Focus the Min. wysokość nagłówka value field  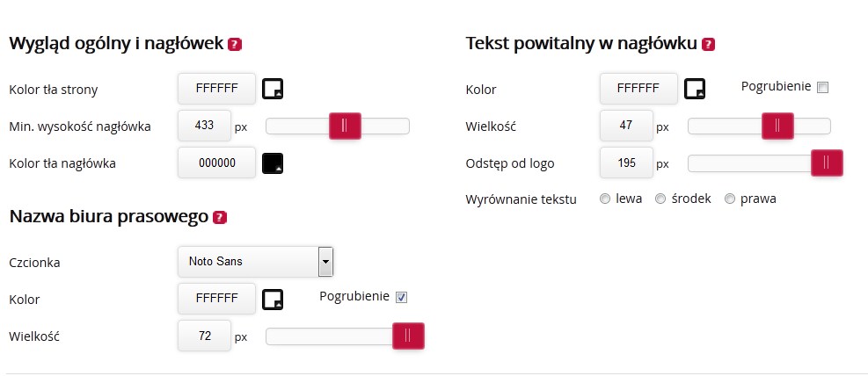coord(204,126)
